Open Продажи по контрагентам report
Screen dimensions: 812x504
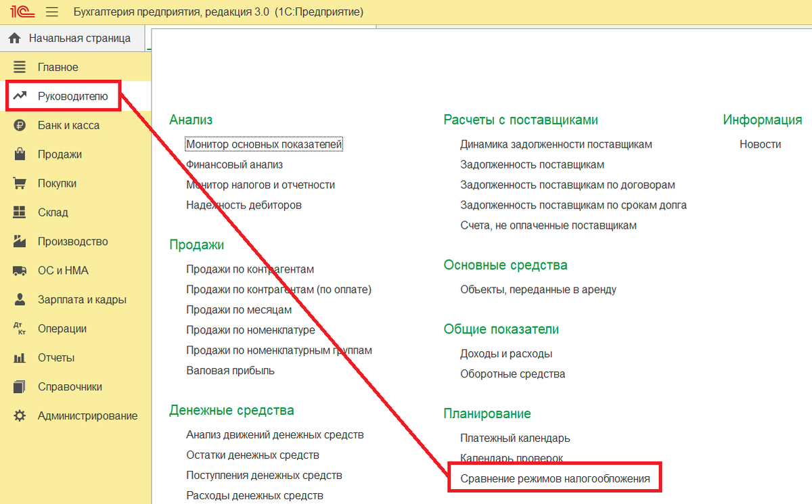tap(250, 269)
